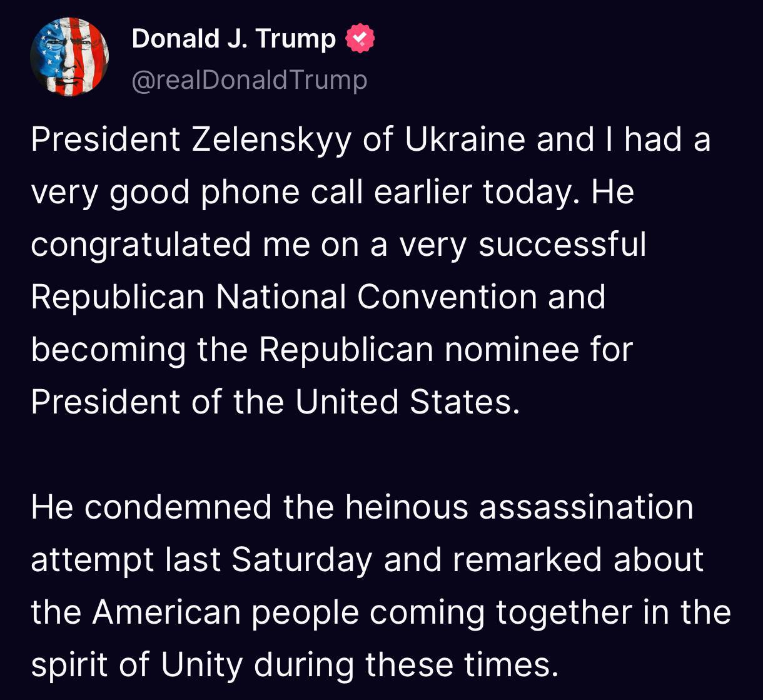Click the word "Ukraine" in the post
763x700 pixels.
click(465, 139)
